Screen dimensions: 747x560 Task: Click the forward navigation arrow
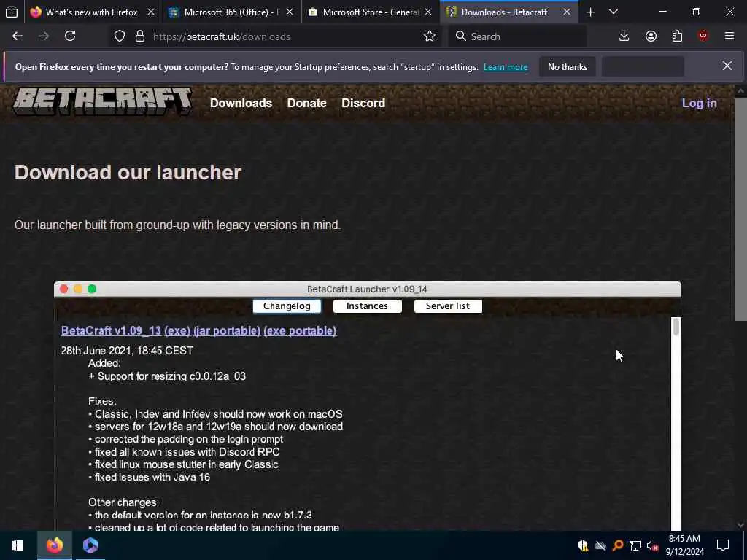pos(43,36)
